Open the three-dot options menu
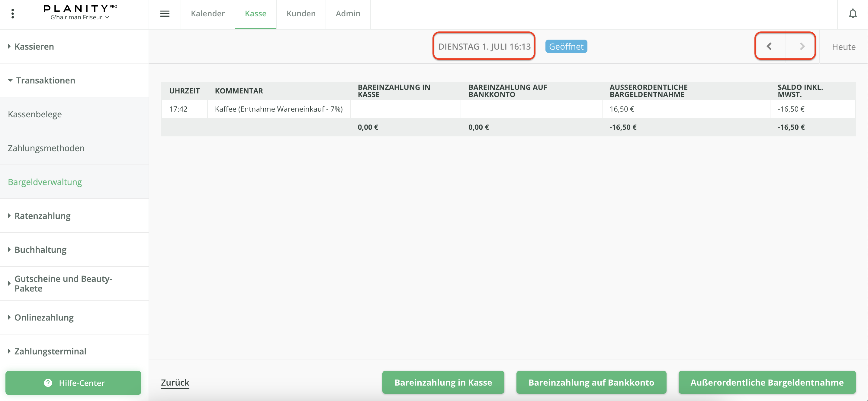Viewport: 868px width, 401px height. pos(12,14)
